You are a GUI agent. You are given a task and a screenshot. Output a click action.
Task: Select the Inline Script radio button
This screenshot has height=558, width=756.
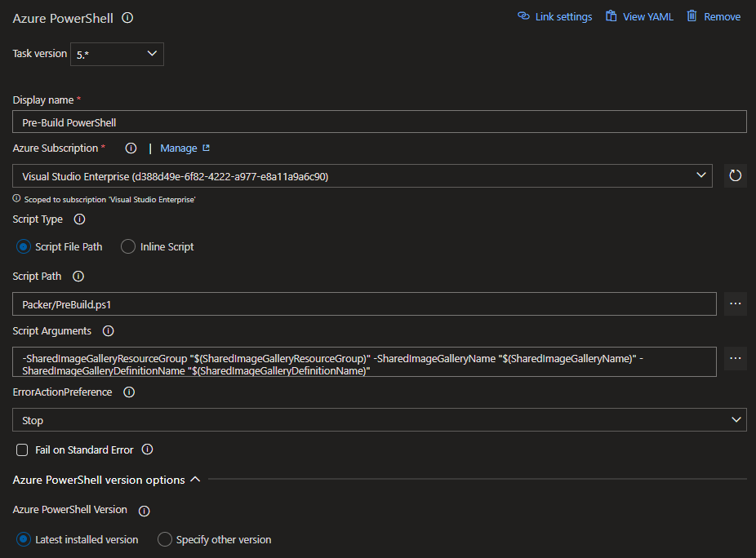click(128, 246)
